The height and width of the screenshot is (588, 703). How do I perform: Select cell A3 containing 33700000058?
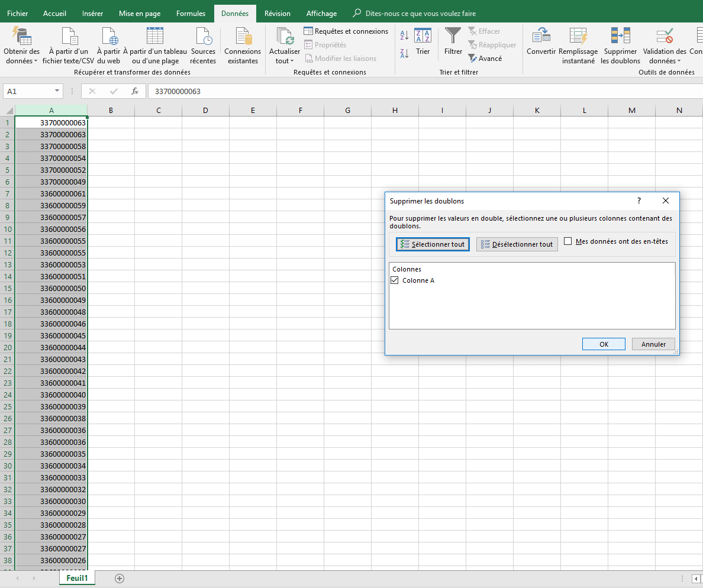point(51,146)
